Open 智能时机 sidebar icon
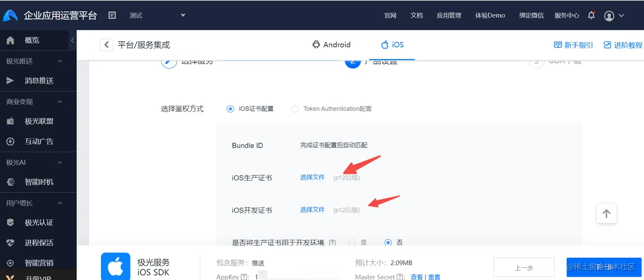 [10, 182]
